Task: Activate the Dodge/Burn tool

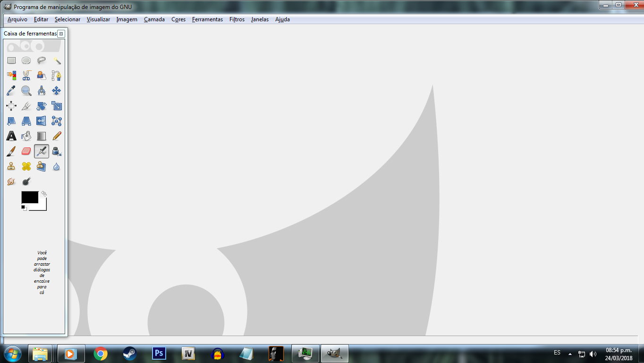Action: tap(26, 181)
